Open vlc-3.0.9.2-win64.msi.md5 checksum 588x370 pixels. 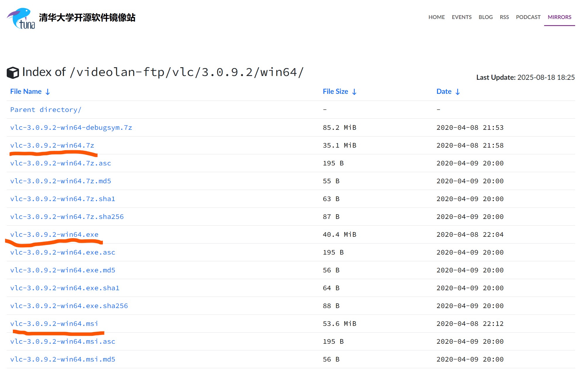(x=63, y=359)
